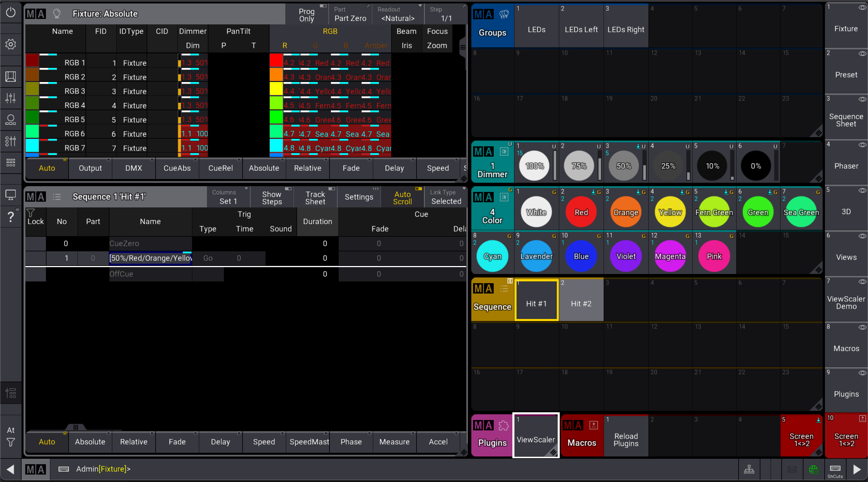
Task: Click the command section icon in sidebar
Action: 11,393
